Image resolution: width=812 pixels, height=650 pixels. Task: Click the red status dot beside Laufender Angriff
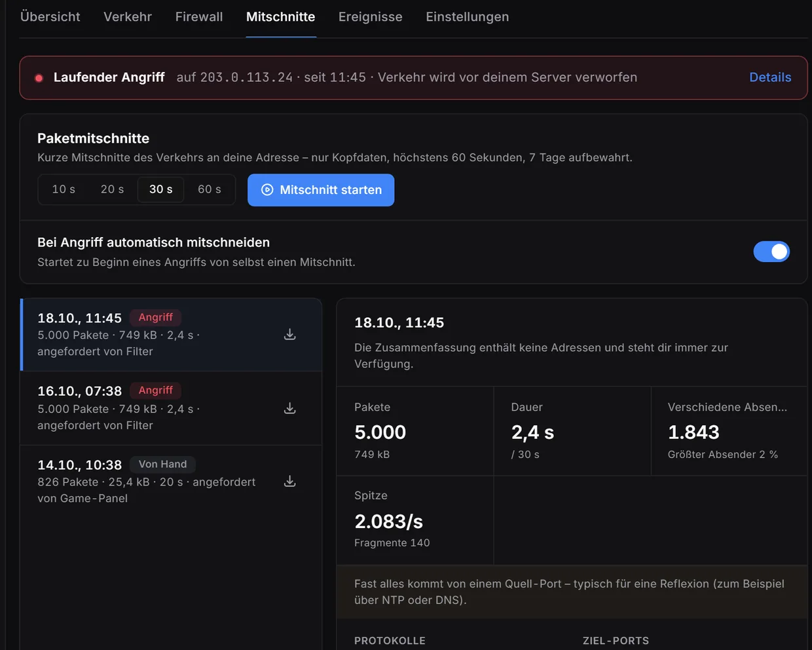[x=39, y=78]
